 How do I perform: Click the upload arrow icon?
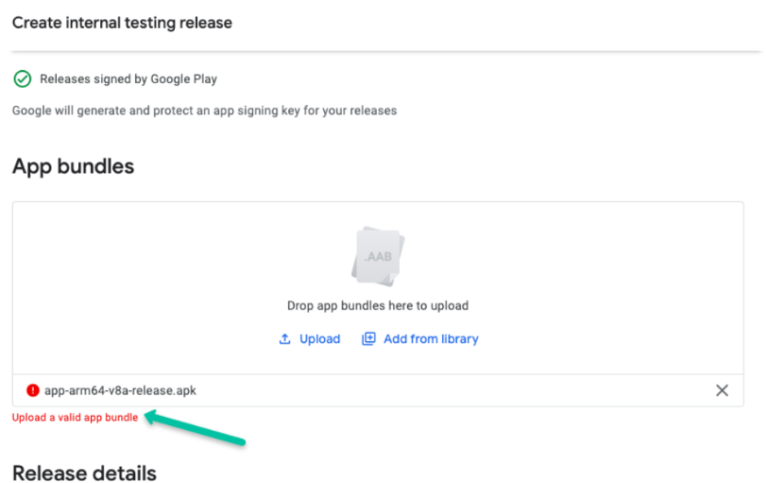coord(284,339)
